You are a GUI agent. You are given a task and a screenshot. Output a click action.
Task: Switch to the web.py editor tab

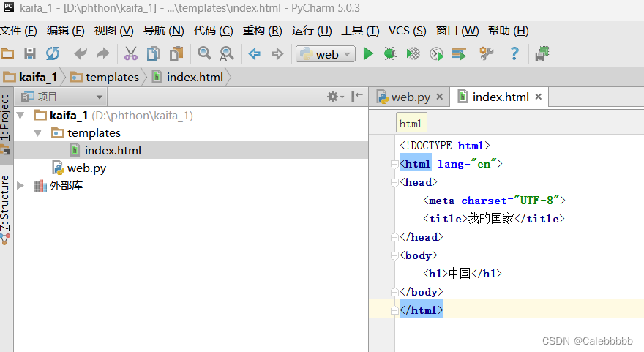tap(411, 97)
